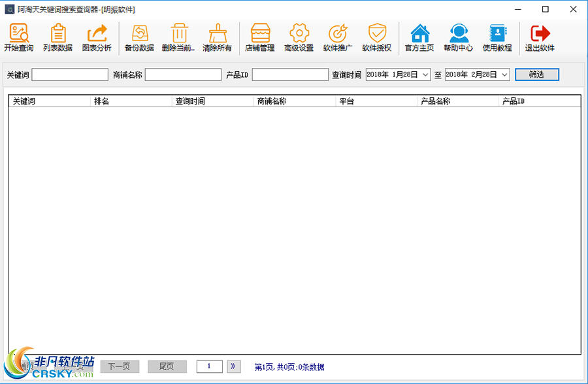
Task: Click the page number input box
Action: coord(209,366)
